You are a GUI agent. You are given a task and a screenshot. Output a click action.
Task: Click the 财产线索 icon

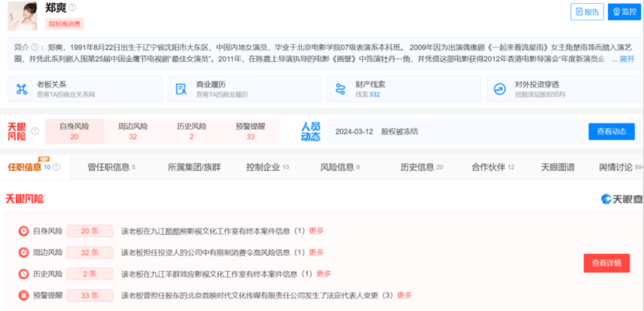coord(340,89)
